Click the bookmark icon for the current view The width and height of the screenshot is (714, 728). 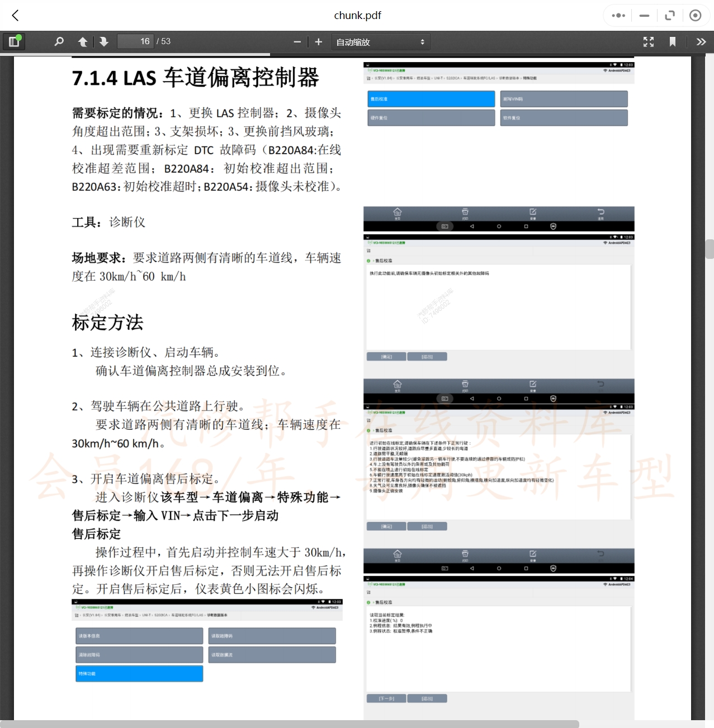pos(673,41)
